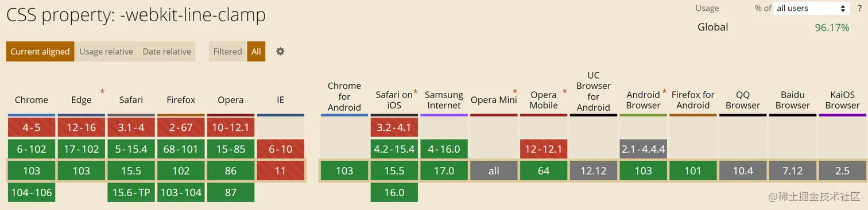Viewport: 868px width, 210px height.
Task: Open the all users usage dropdown
Action: click(x=812, y=8)
